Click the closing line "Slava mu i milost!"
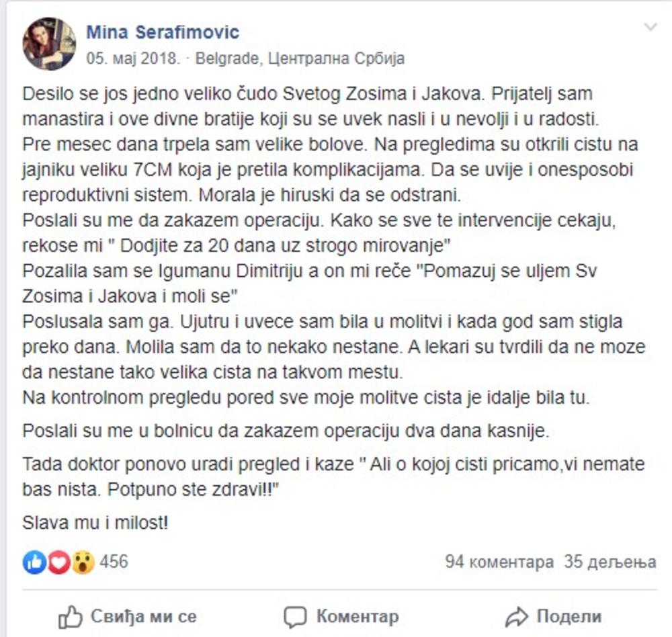672x637 pixels. (95, 521)
